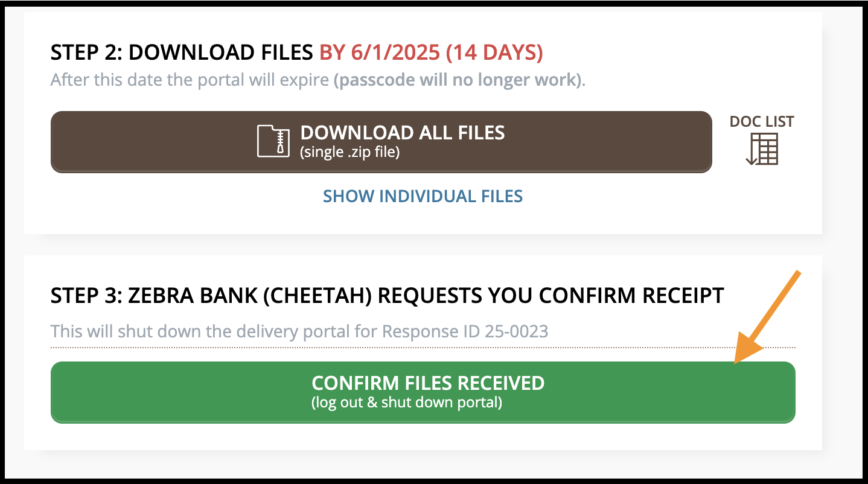The image size is (868, 484).
Task: Select the 'STEP 3' heading label
Action: click(87, 296)
